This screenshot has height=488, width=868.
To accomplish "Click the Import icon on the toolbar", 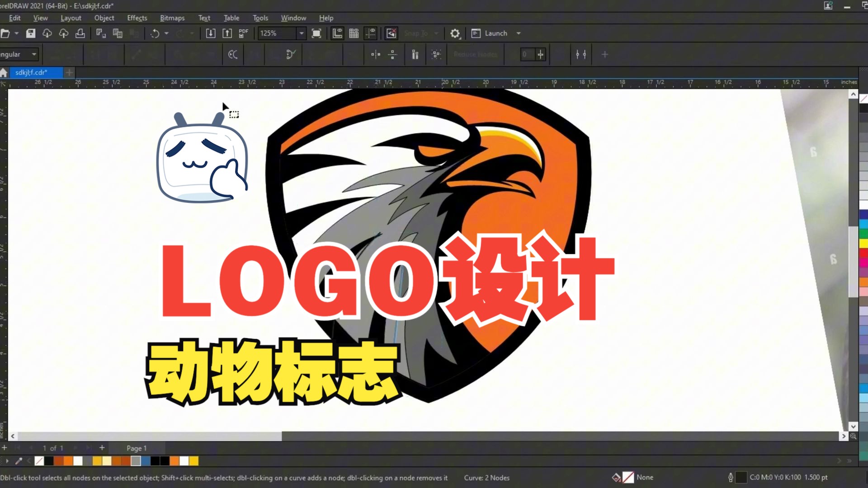I will pos(211,33).
